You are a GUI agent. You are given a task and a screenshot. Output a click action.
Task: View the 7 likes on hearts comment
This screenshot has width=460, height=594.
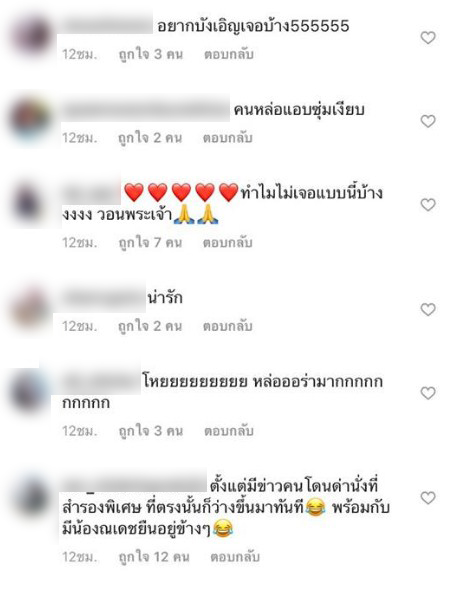[x=150, y=242]
